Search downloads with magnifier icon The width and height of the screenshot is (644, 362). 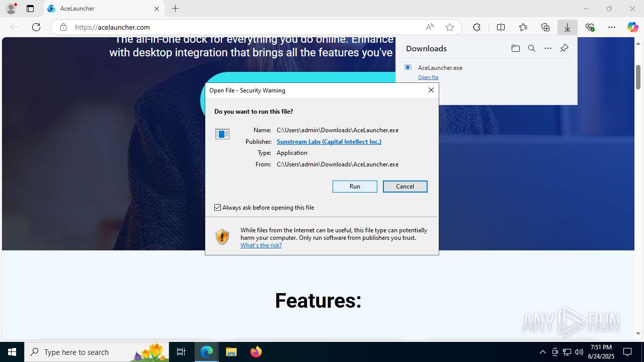[531, 48]
